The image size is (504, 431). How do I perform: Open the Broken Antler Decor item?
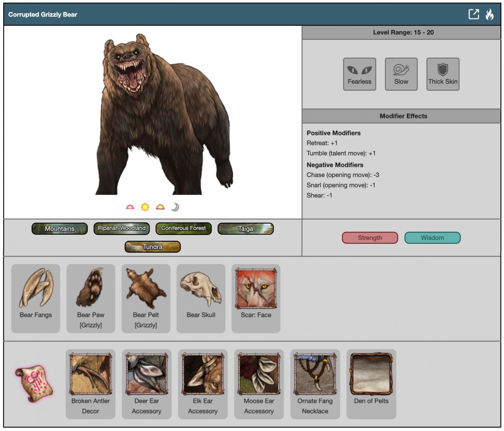90,384
